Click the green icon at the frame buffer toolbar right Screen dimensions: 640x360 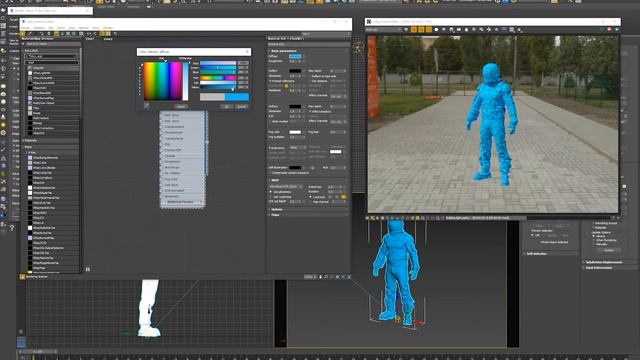pyautogui.click(x=602, y=29)
